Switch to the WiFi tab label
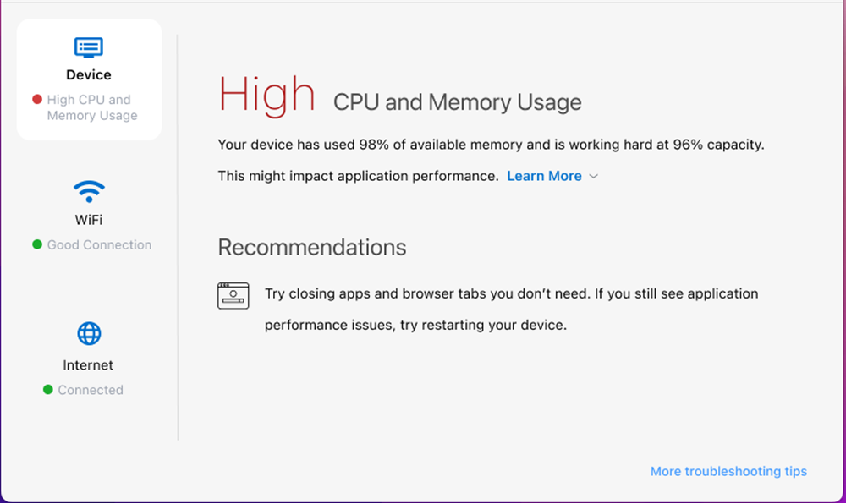This screenshot has width=846, height=504. point(89,220)
